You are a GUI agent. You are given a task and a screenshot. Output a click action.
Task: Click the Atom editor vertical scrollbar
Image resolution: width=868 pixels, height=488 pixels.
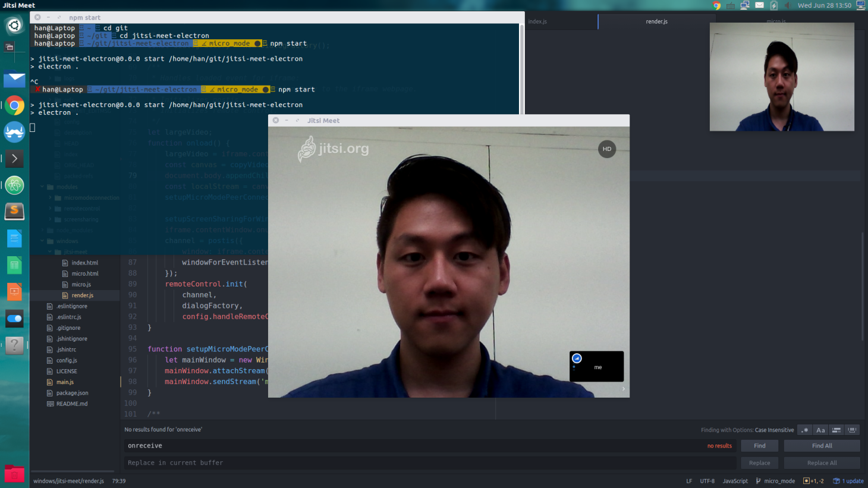[863, 285]
